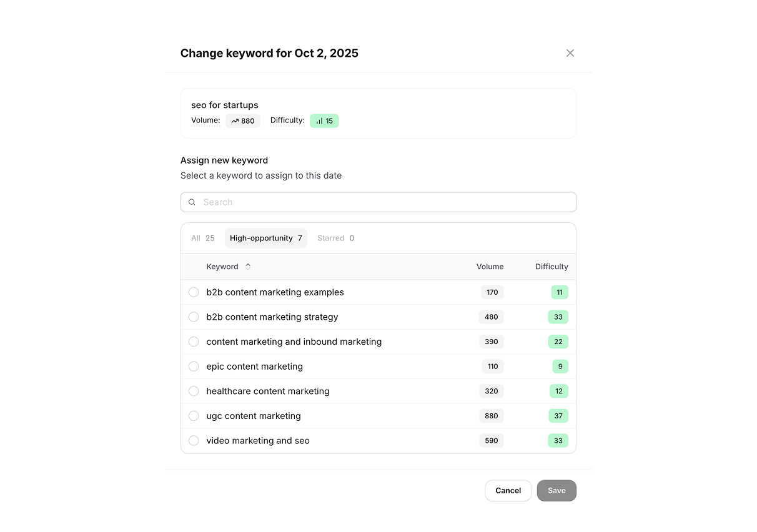Select radio for b2b content marketing strategy

pos(194,317)
